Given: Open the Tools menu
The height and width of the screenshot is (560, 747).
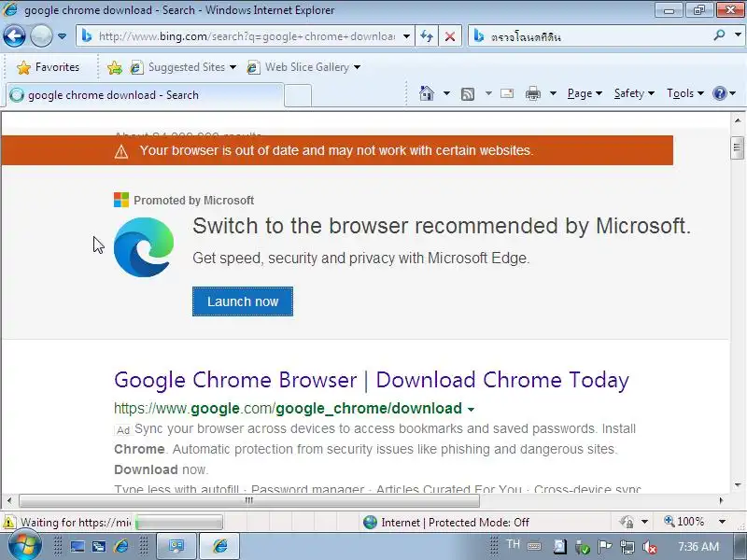Looking at the screenshot, I should click(685, 93).
